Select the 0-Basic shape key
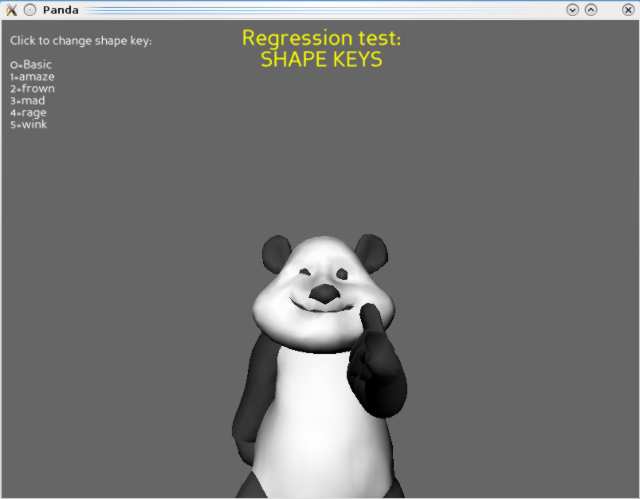640x499 pixels. [x=31, y=64]
